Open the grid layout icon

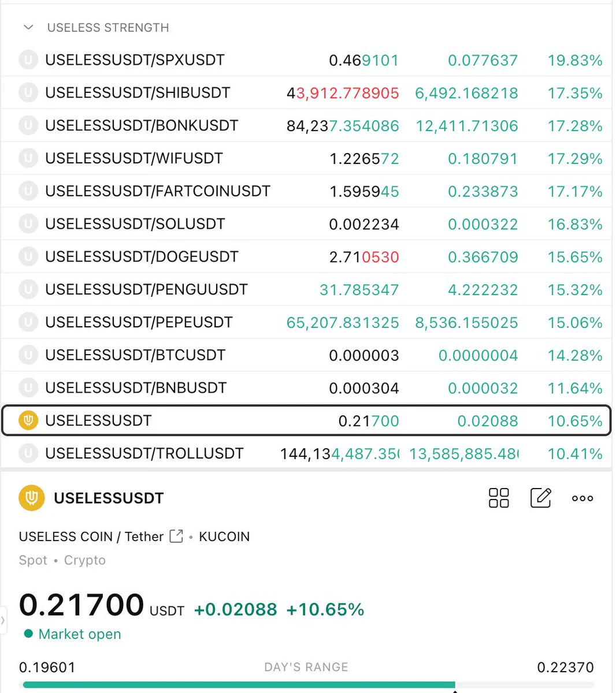(x=499, y=498)
